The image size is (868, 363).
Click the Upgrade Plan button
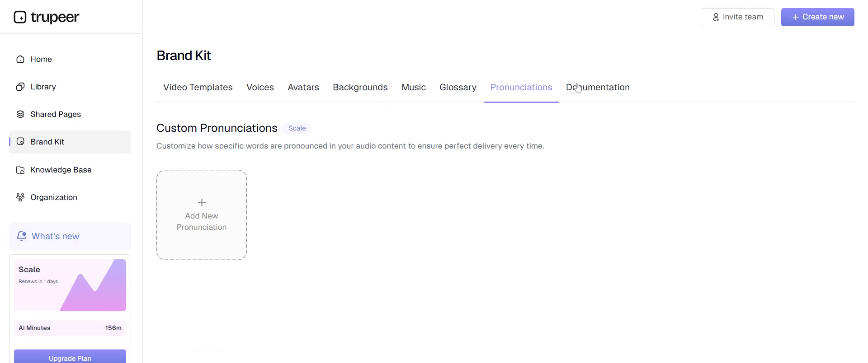coord(70,356)
